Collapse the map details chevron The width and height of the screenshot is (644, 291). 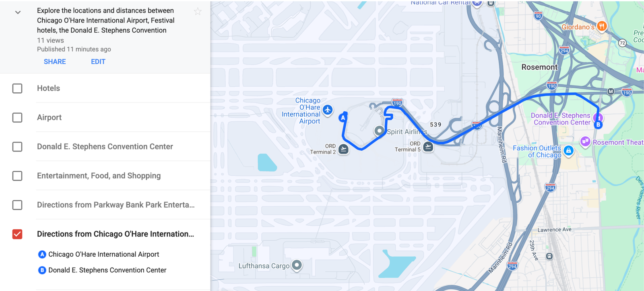(18, 12)
